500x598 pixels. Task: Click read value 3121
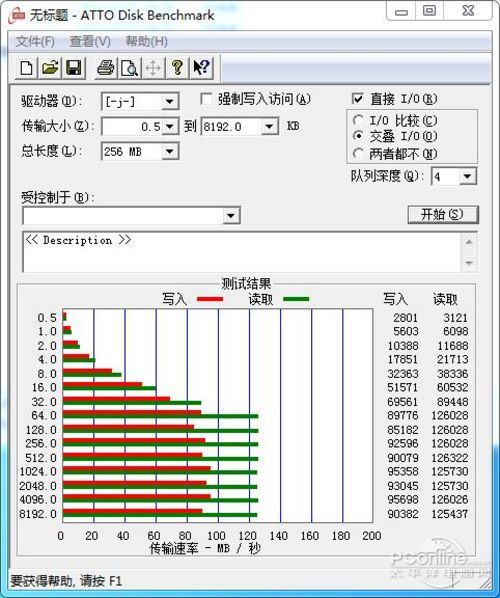pyautogui.click(x=455, y=318)
